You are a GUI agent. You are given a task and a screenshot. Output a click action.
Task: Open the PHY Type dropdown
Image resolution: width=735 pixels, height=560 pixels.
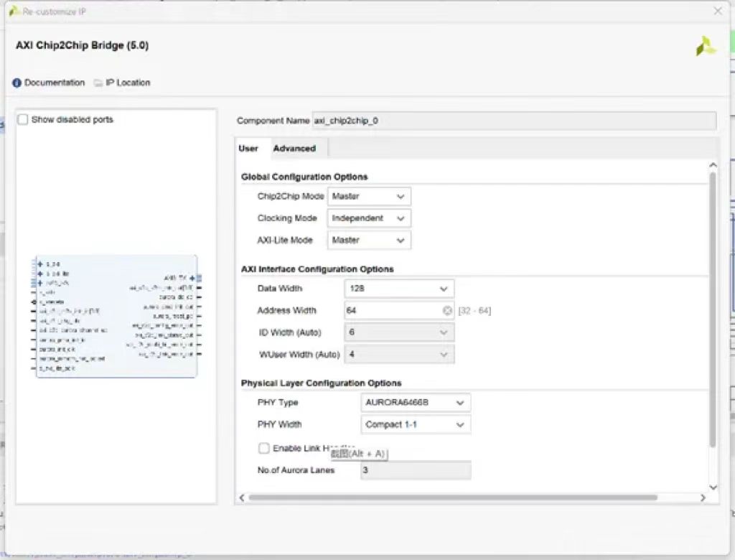tap(416, 403)
